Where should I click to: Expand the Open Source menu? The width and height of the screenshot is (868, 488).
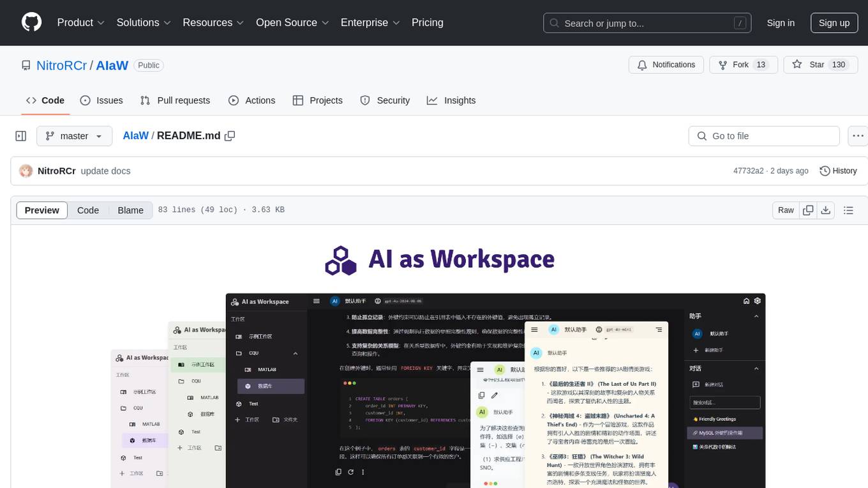[x=292, y=22]
